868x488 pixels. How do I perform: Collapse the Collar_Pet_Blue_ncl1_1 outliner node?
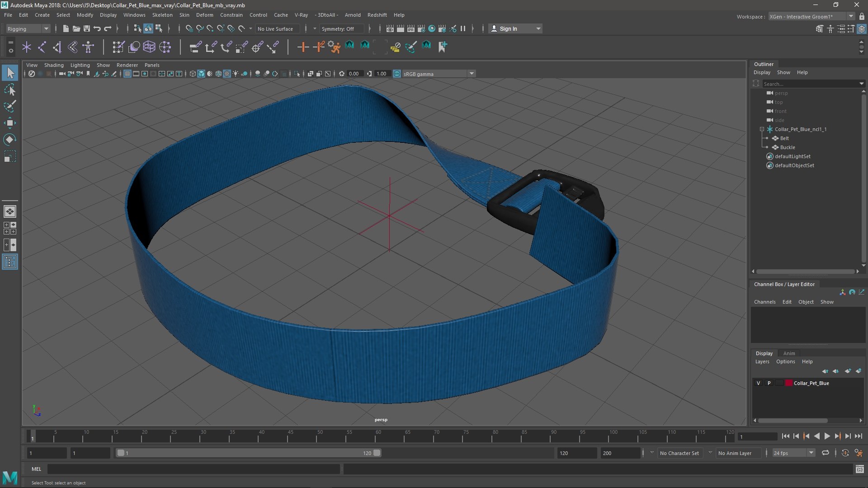click(x=762, y=129)
